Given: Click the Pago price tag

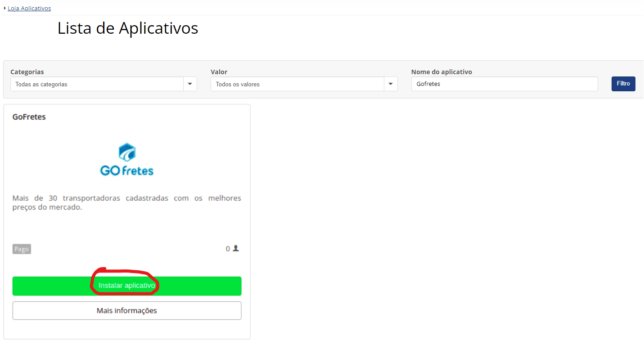Looking at the screenshot, I should tap(22, 249).
